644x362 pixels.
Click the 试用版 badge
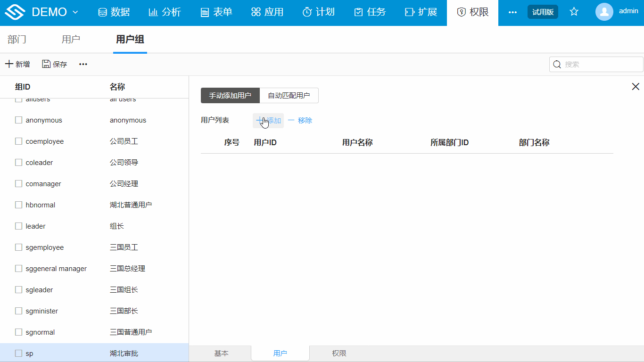point(543,12)
